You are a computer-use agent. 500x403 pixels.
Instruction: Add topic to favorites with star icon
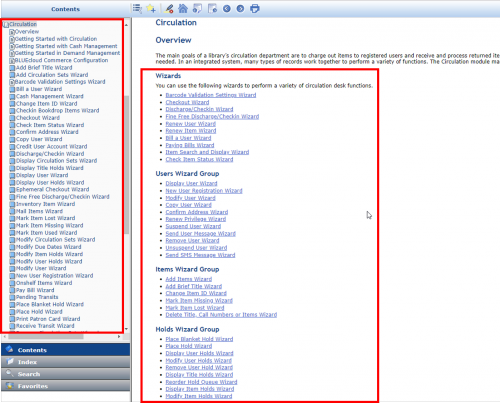coord(151,8)
